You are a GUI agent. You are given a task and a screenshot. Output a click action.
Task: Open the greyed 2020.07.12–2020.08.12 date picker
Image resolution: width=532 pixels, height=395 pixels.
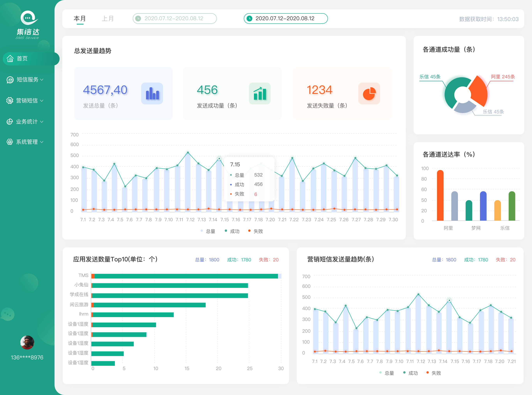[x=175, y=19]
